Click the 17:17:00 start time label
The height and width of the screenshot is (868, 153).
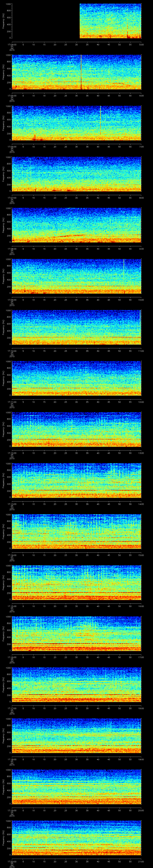click(x=12, y=708)
